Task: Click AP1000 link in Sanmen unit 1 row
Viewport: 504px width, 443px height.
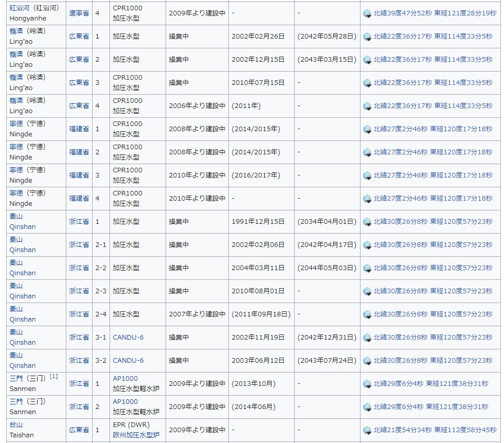Action: 125,378
